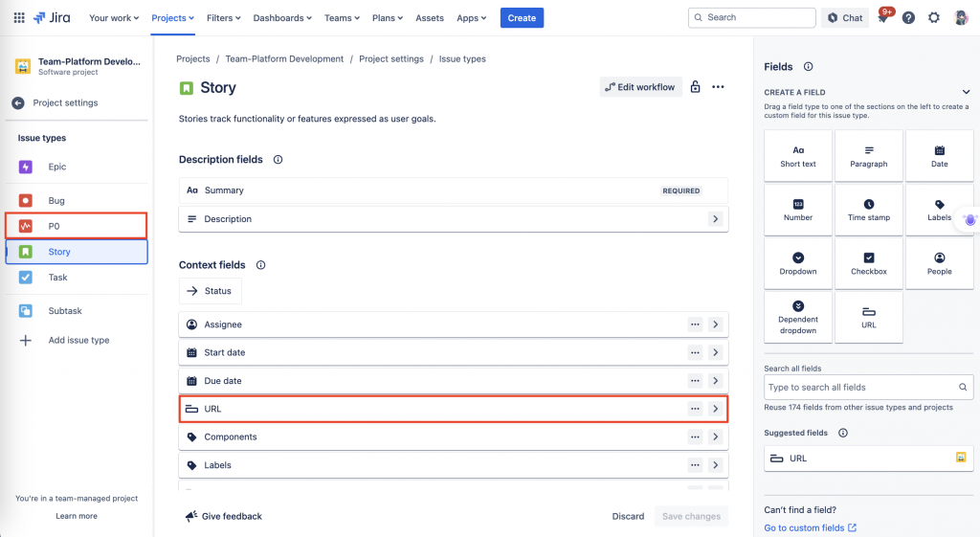Click the issue type lock icon
The image size is (980, 537).
click(x=696, y=87)
